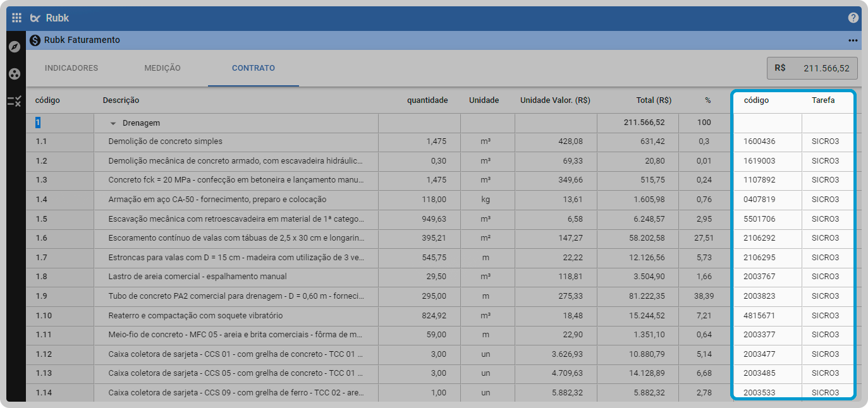Click percentage cell 38,39

pos(704,297)
